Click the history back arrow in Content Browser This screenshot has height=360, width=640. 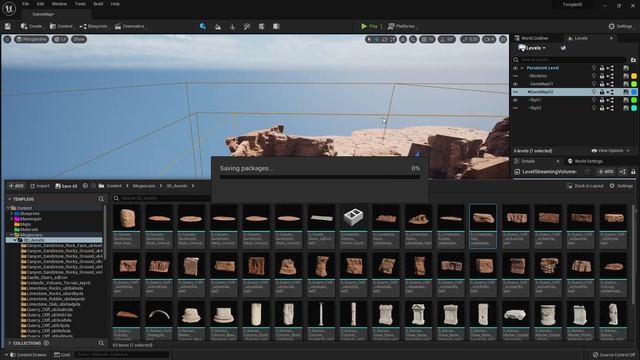pos(85,186)
